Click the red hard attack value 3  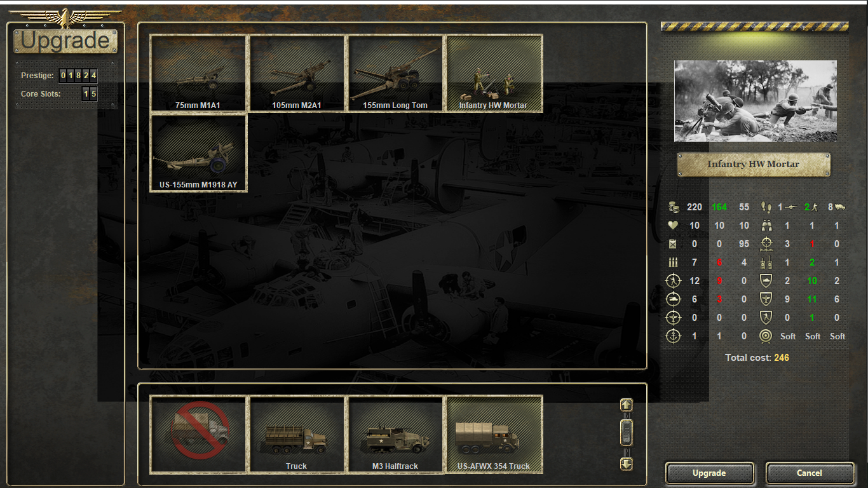coord(719,299)
